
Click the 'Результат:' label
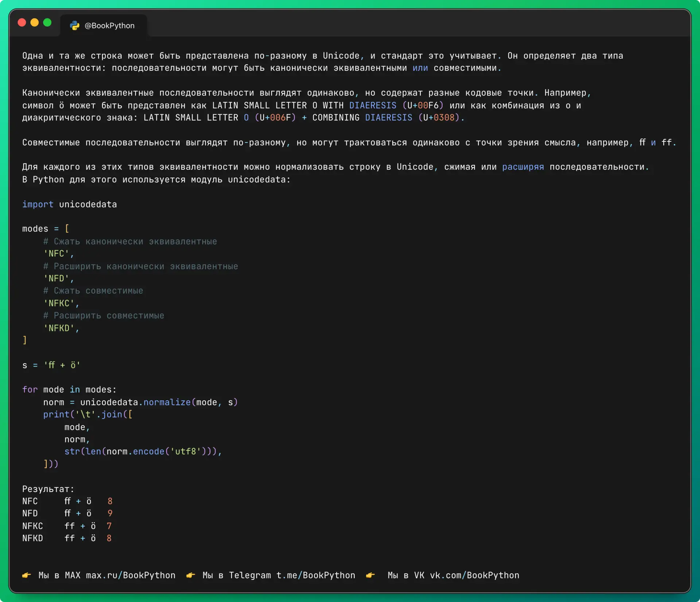tap(48, 489)
